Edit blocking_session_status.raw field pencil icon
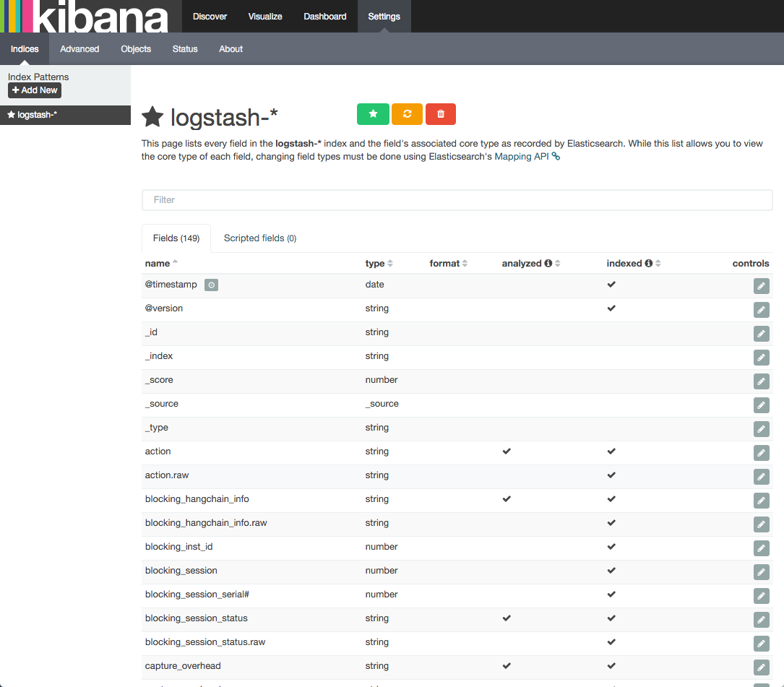The height and width of the screenshot is (687, 784). pyautogui.click(x=761, y=644)
